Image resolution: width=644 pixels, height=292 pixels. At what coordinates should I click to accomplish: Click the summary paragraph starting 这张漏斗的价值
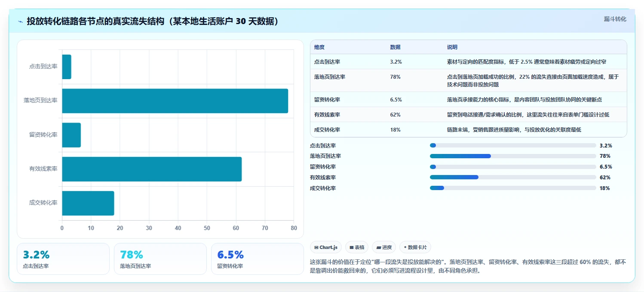pyautogui.click(x=468, y=266)
